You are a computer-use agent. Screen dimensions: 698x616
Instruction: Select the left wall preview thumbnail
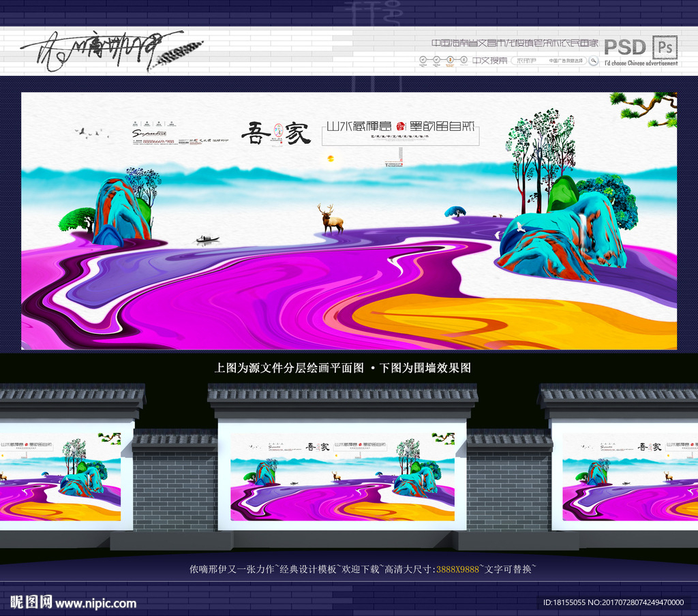[60, 478]
